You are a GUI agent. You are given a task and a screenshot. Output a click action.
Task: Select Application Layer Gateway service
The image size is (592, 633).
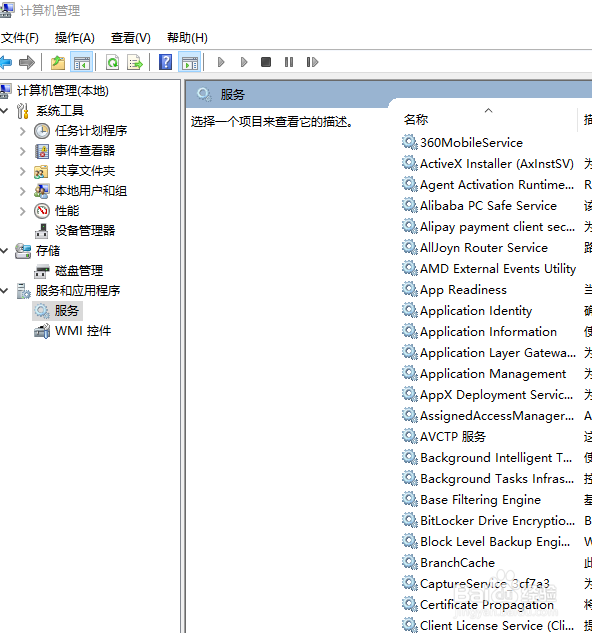click(x=498, y=352)
